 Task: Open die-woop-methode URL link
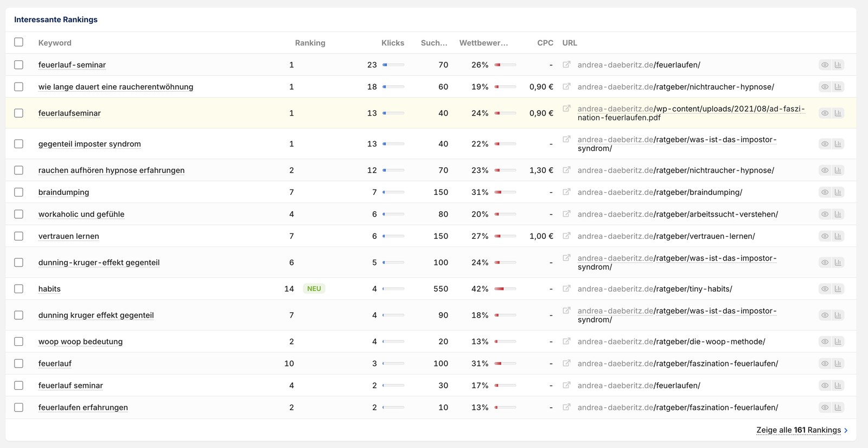coord(671,342)
